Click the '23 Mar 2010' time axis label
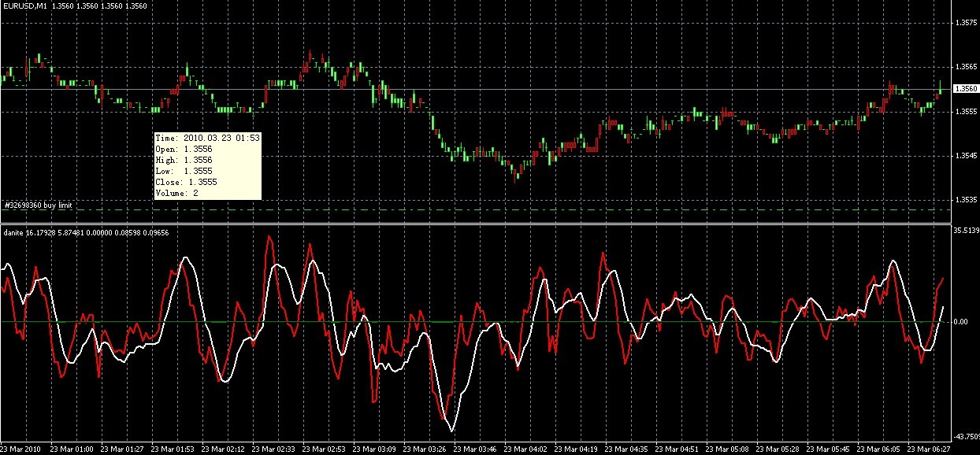The height and width of the screenshot is (455, 980). [22, 449]
